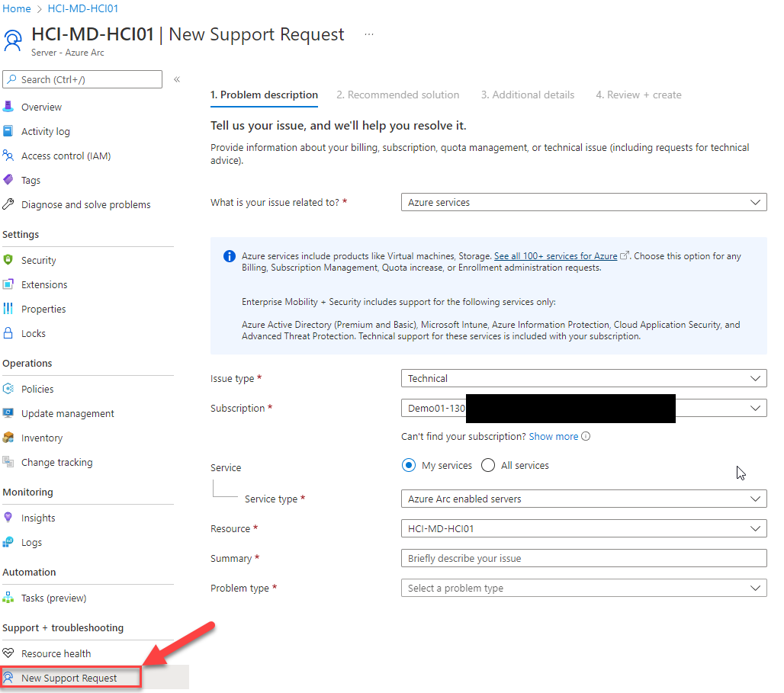Image resolution: width=784 pixels, height=693 pixels.
Task: Open the 'What is your issue related to' dropdown
Action: 583,202
